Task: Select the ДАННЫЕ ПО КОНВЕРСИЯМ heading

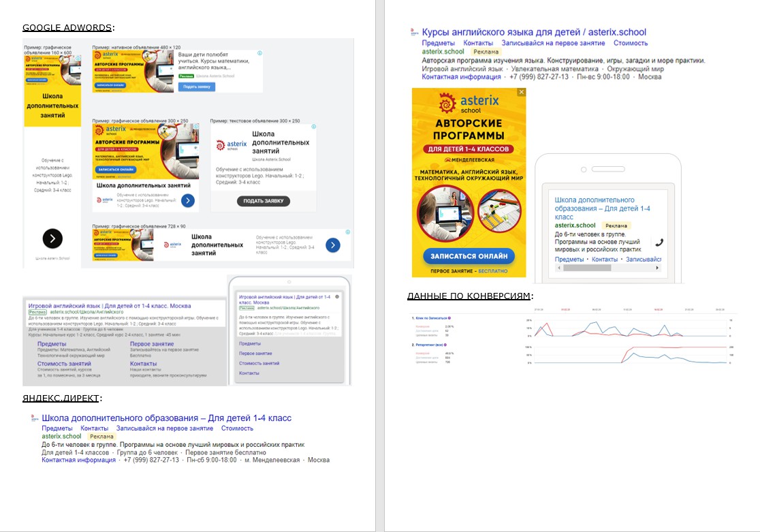Action: point(469,296)
